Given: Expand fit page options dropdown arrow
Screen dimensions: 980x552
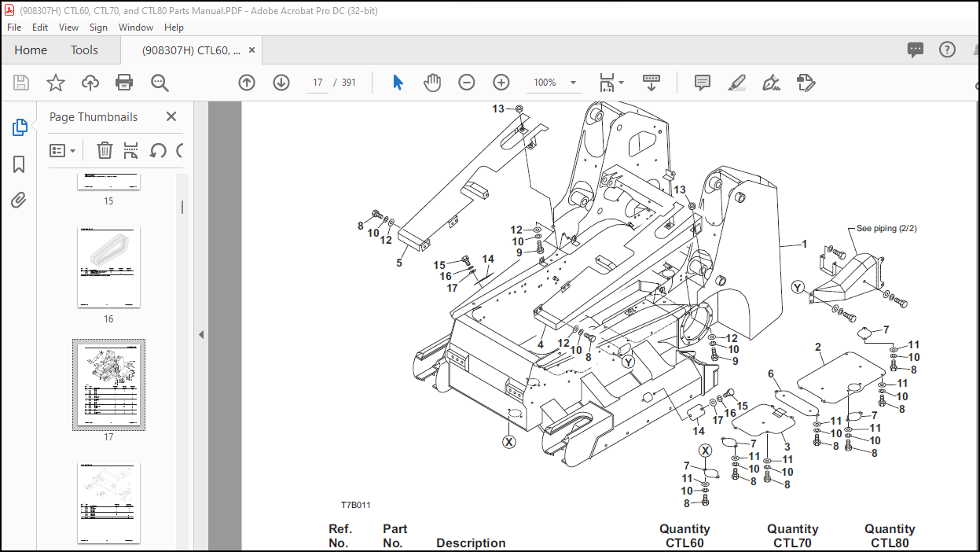Looking at the screenshot, I should [x=621, y=83].
